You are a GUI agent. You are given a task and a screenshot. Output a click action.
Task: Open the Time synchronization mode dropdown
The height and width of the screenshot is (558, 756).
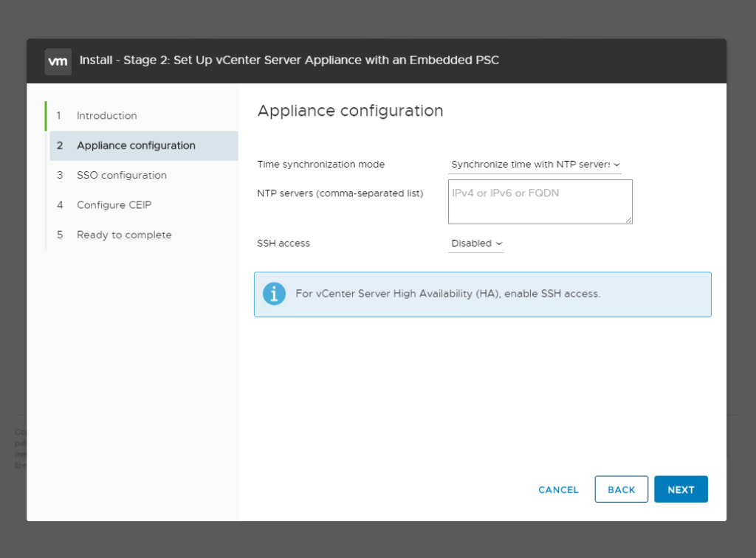pyautogui.click(x=535, y=165)
